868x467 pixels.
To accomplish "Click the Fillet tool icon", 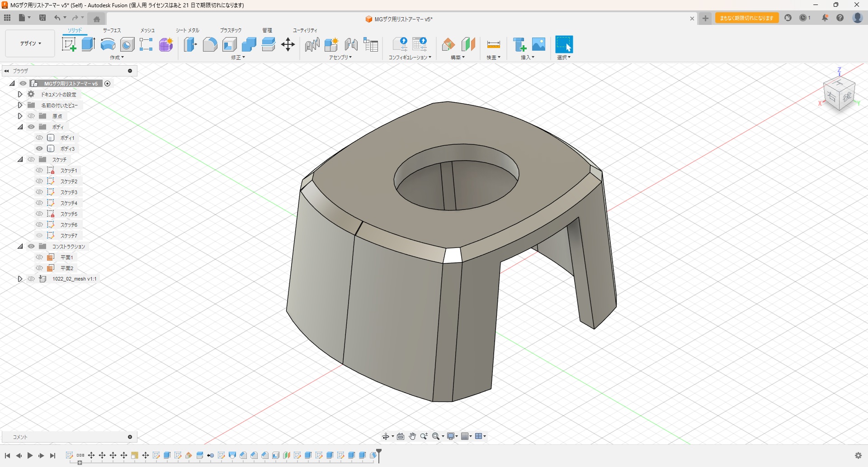I will tap(210, 44).
